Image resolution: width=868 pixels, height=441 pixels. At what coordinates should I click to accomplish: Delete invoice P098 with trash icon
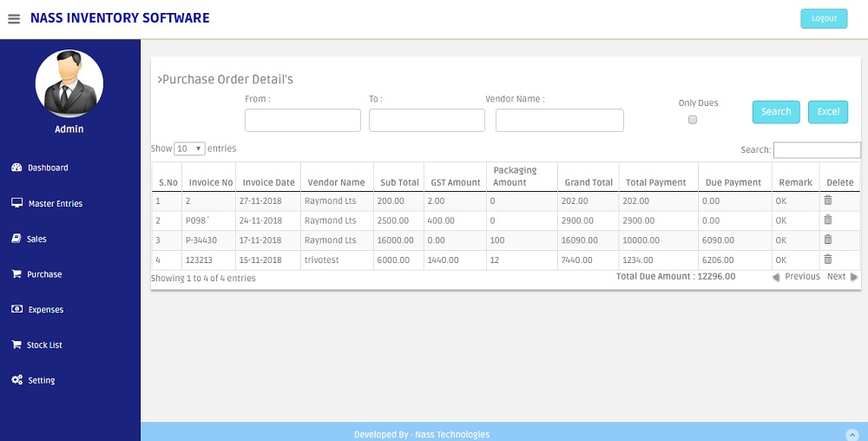point(827,220)
